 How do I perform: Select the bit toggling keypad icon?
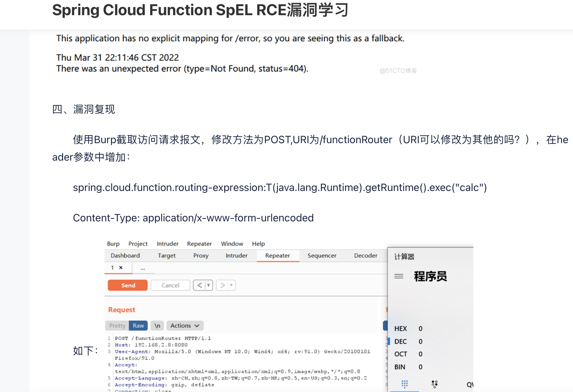click(435, 384)
